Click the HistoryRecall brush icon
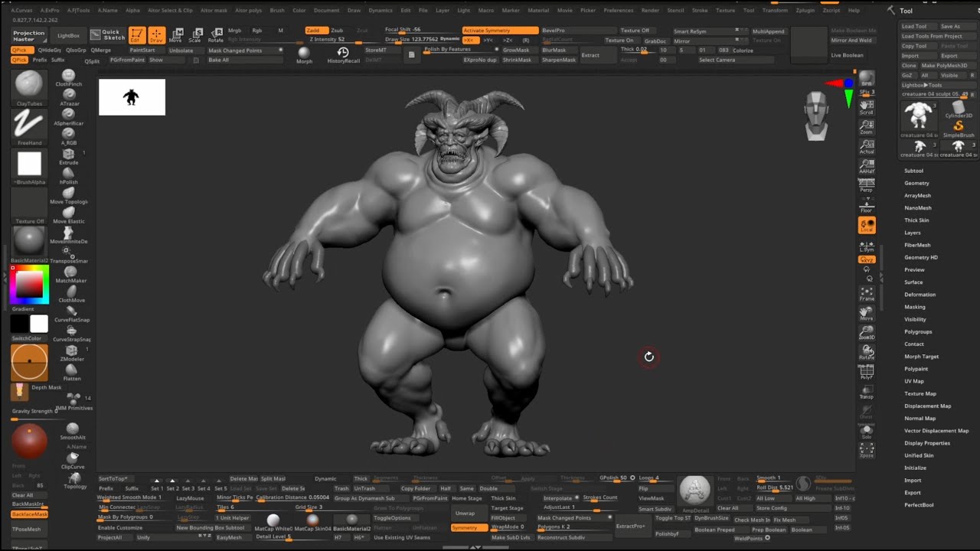The height and width of the screenshot is (551, 980). pos(343,54)
